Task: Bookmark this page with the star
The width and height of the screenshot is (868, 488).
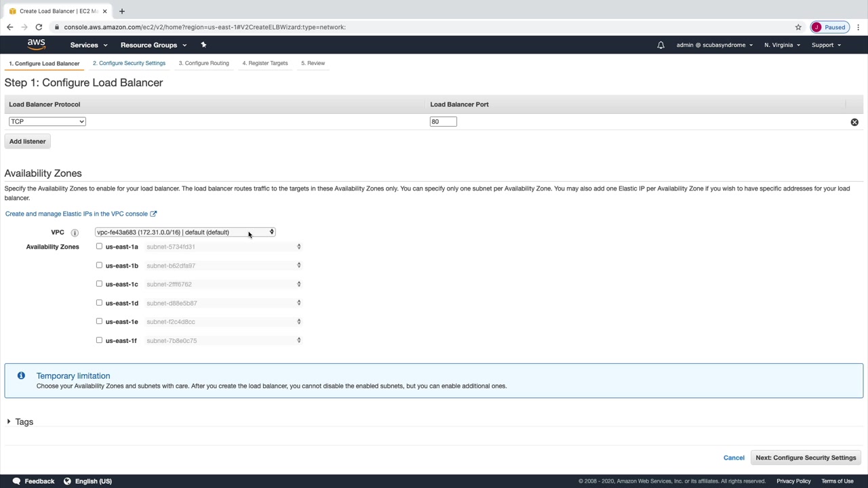Action: tap(798, 27)
